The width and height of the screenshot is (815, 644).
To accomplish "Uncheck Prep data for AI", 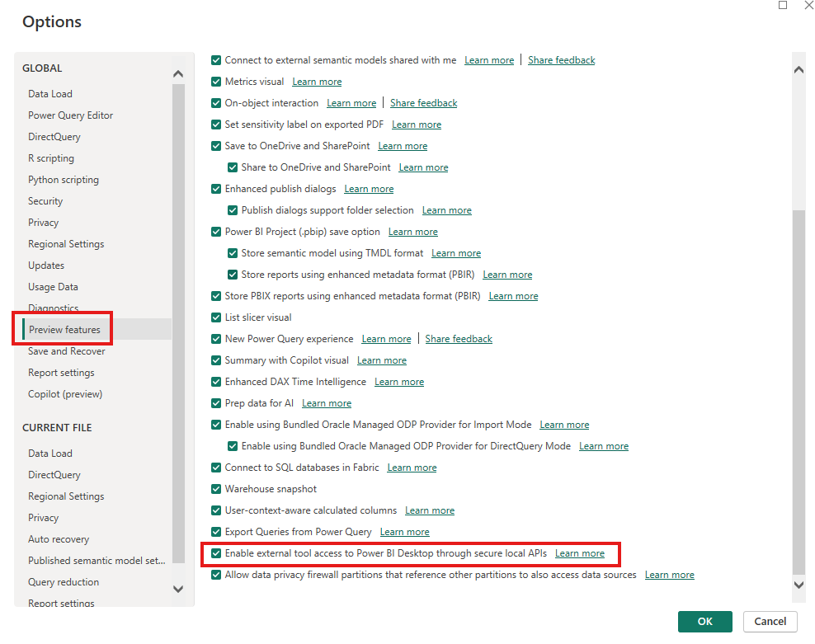I will (x=216, y=403).
